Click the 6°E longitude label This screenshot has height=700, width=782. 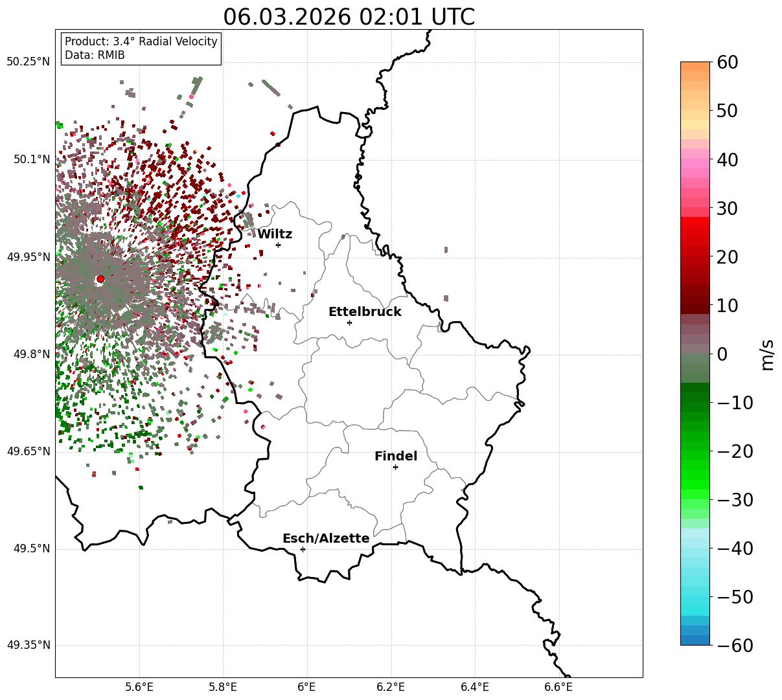(x=307, y=688)
